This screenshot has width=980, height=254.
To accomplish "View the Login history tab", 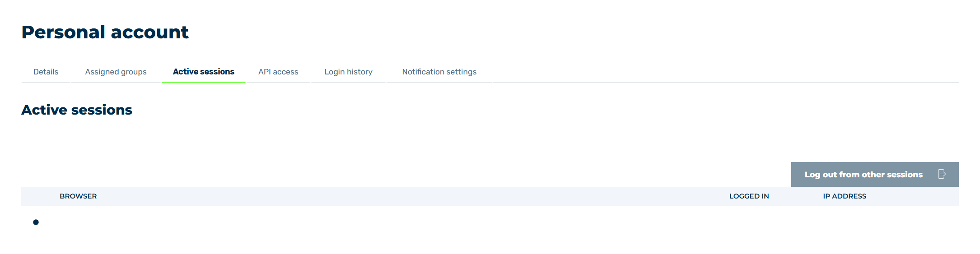I will 348,72.
